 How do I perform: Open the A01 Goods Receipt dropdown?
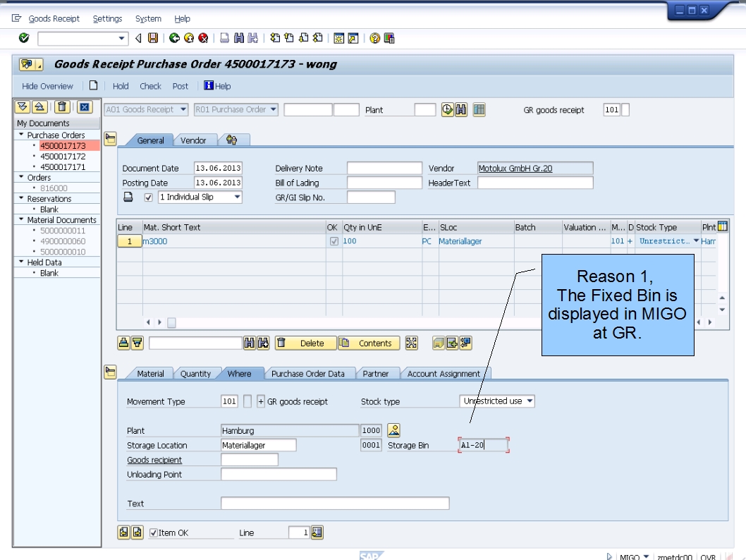point(183,109)
